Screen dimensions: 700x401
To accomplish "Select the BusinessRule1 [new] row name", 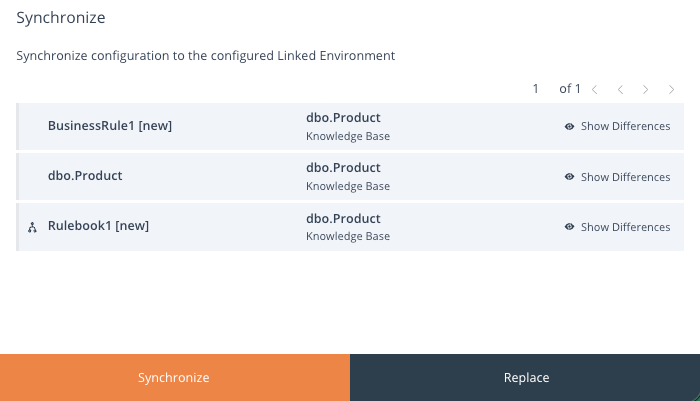I will tap(110, 126).
